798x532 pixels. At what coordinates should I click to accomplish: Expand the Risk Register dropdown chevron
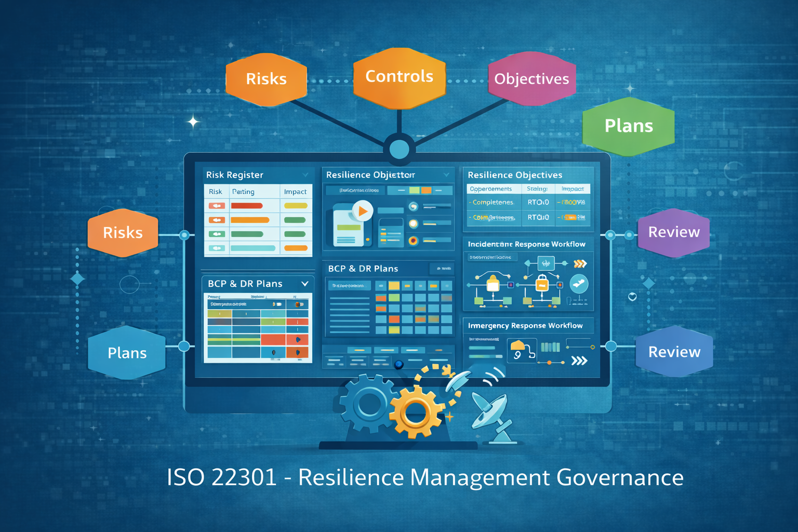click(x=305, y=175)
